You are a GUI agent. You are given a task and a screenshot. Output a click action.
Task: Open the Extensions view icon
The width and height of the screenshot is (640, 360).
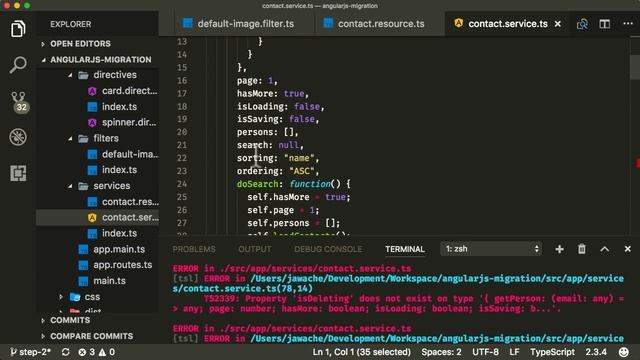pos(18,173)
